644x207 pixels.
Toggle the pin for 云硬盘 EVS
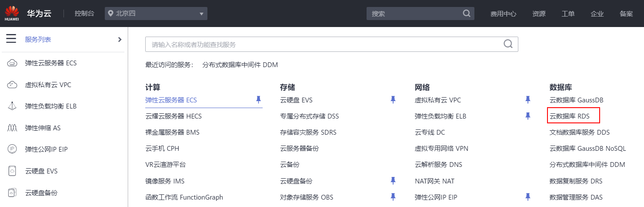(x=393, y=100)
